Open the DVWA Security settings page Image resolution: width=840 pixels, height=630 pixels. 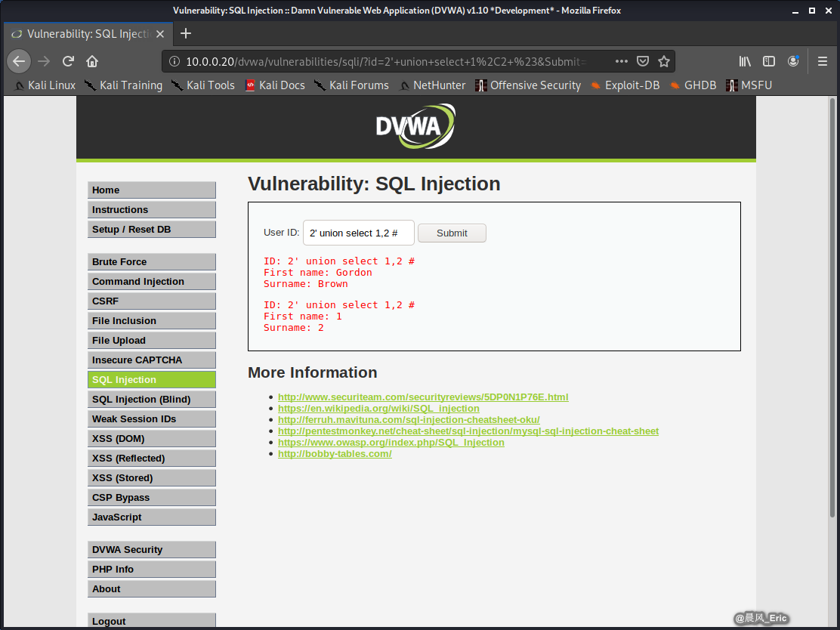click(152, 550)
